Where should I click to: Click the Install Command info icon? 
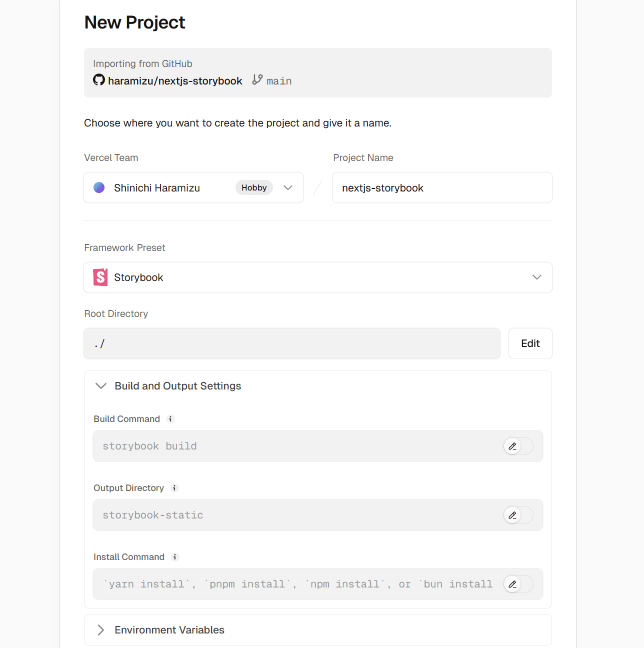click(x=175, y=557)
